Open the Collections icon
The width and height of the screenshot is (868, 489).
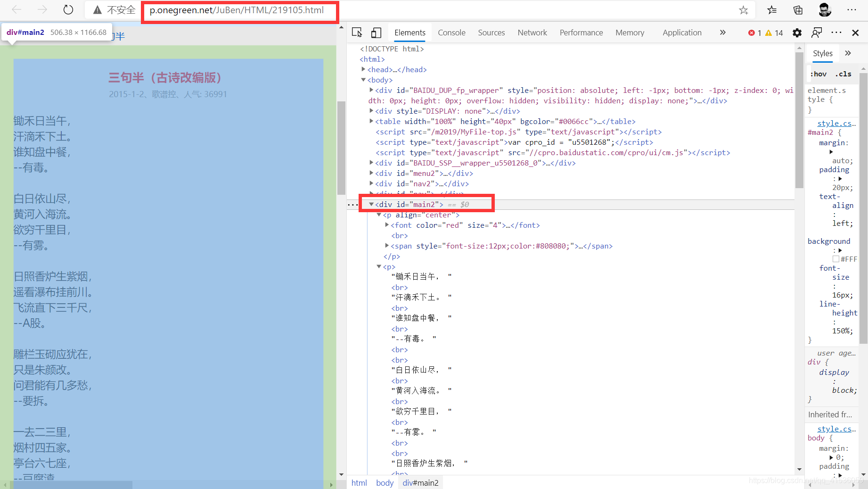tap(798, 10)
